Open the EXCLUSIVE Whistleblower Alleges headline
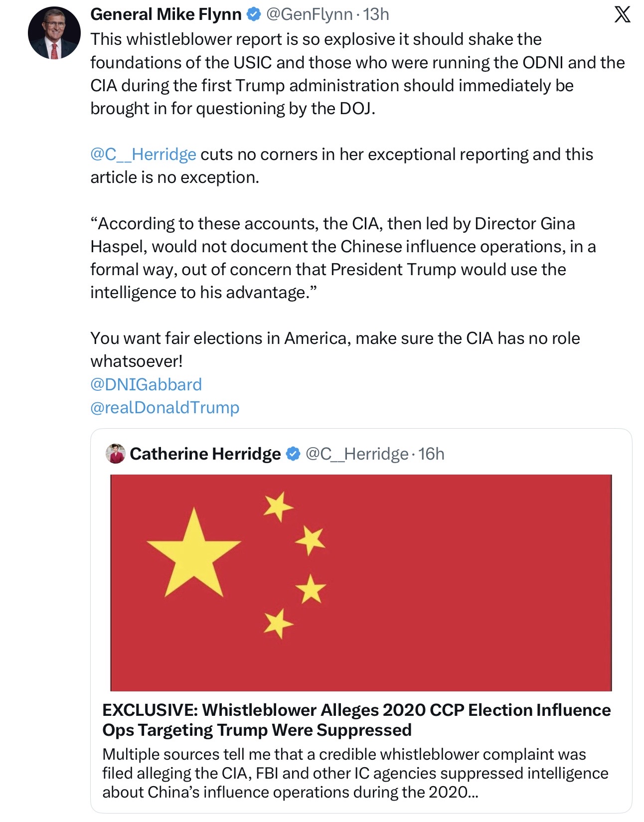Viewport: 644px width, 822px height. [356, 719]
